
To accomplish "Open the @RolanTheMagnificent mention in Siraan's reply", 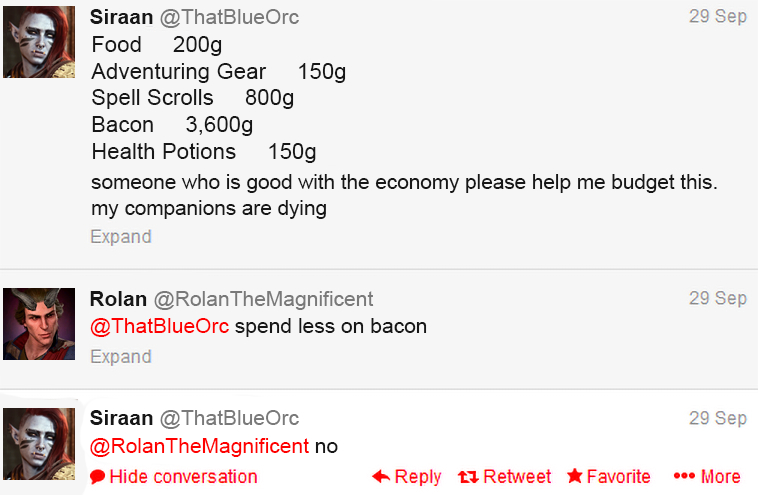I will pyautogui.click(x=200, y=447).
